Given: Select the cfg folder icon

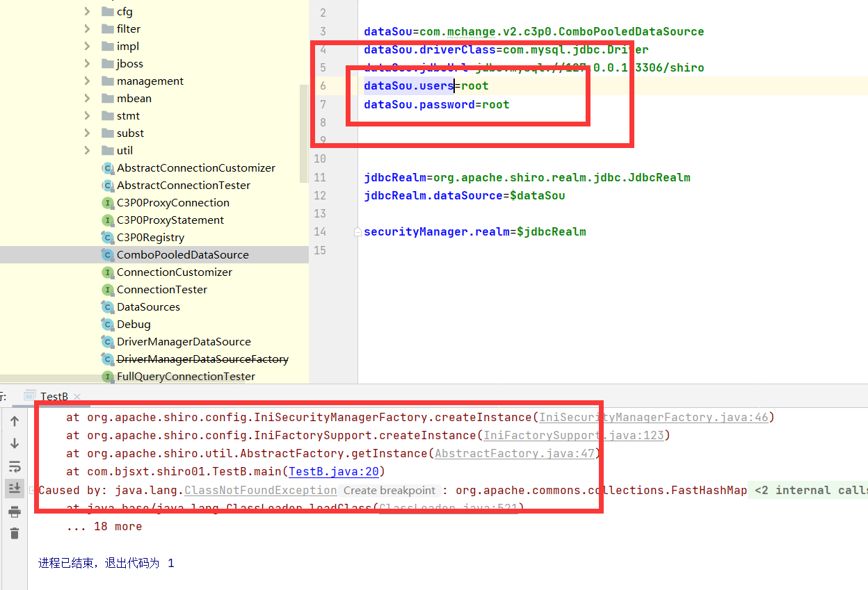Looking at the screenshot, I should (107, 11).
